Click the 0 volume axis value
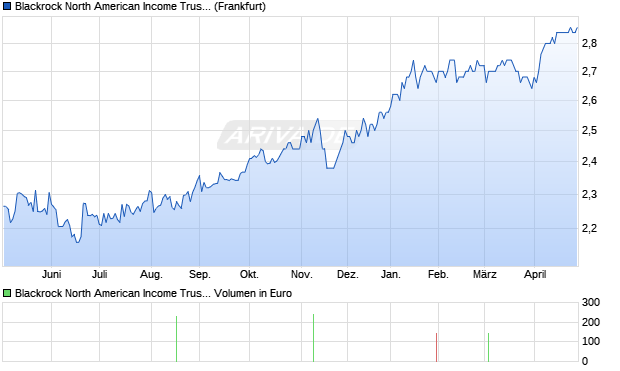 click(585, 361)
